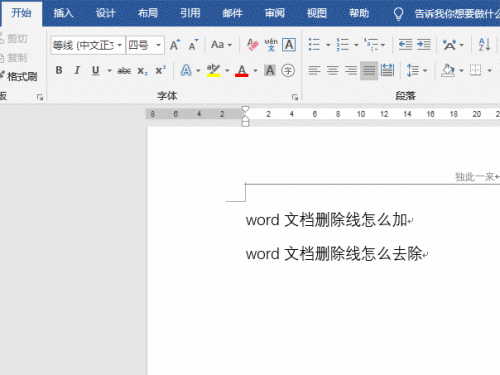Expand font color dropdown arrow
Viewport: 500px width, 375px height.
pyautogui.click(x=255, y=71)
